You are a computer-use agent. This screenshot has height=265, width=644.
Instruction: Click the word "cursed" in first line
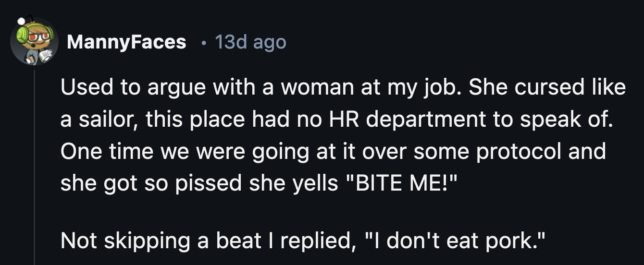[x=542, y=87]
